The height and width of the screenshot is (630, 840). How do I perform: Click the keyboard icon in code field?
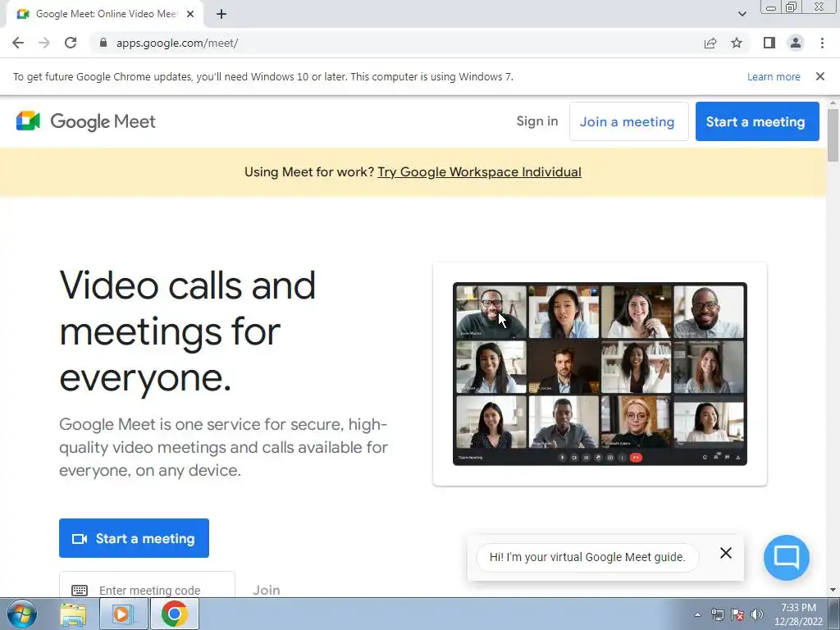[x=80, y=591]
